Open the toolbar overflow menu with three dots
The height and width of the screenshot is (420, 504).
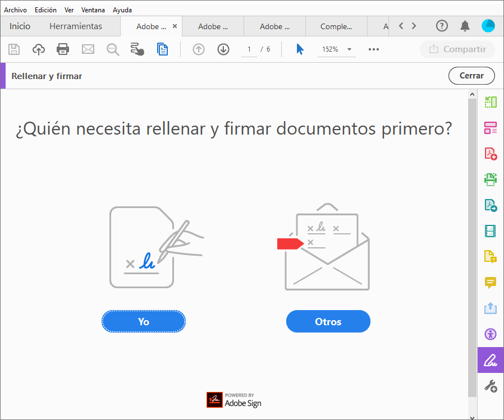373,49
